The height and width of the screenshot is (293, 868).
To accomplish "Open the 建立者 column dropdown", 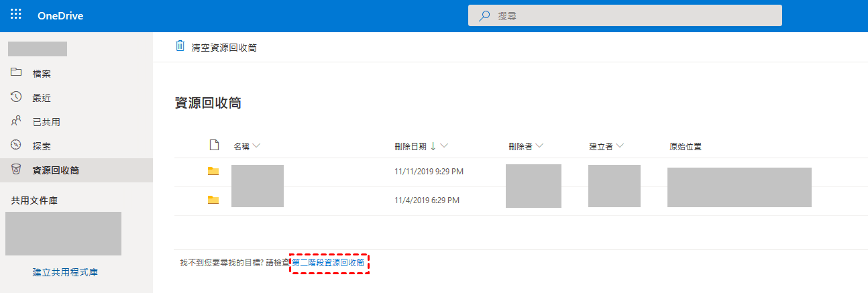I will (x=620, y=146).
